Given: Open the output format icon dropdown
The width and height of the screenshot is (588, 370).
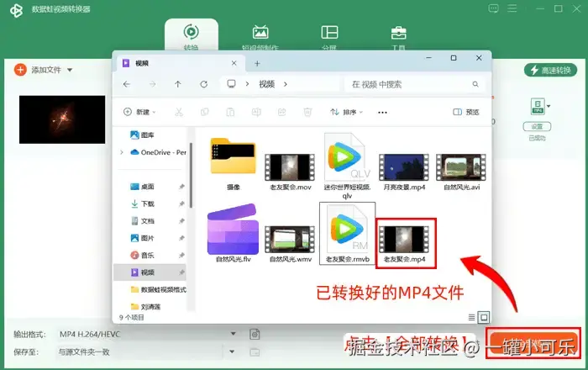Looking at the screenshot, I should point(540,106).
